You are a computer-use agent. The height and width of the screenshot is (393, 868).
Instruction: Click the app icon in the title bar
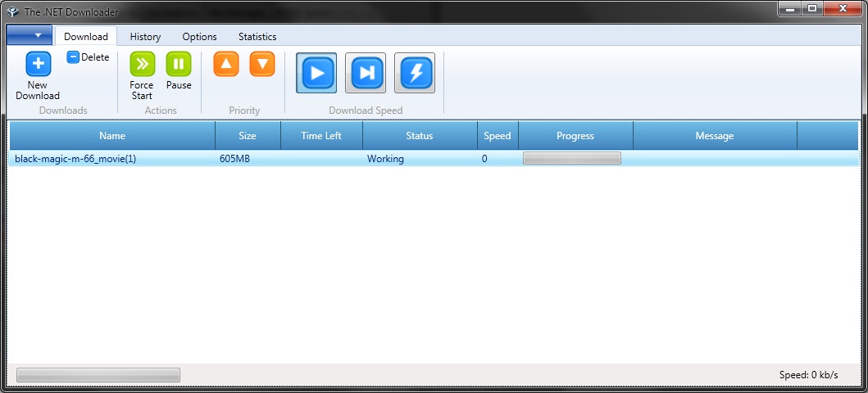(13, 11)
